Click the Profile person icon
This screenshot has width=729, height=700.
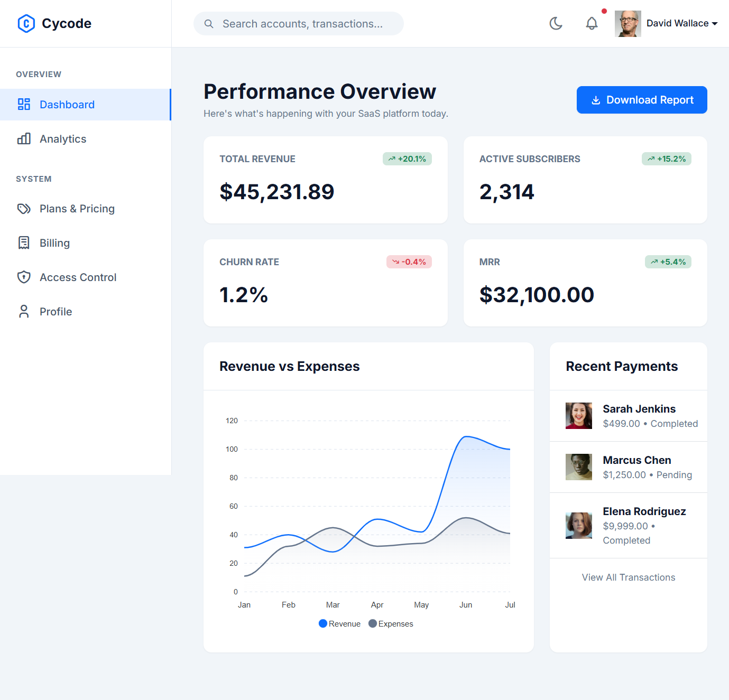[24, 311]
